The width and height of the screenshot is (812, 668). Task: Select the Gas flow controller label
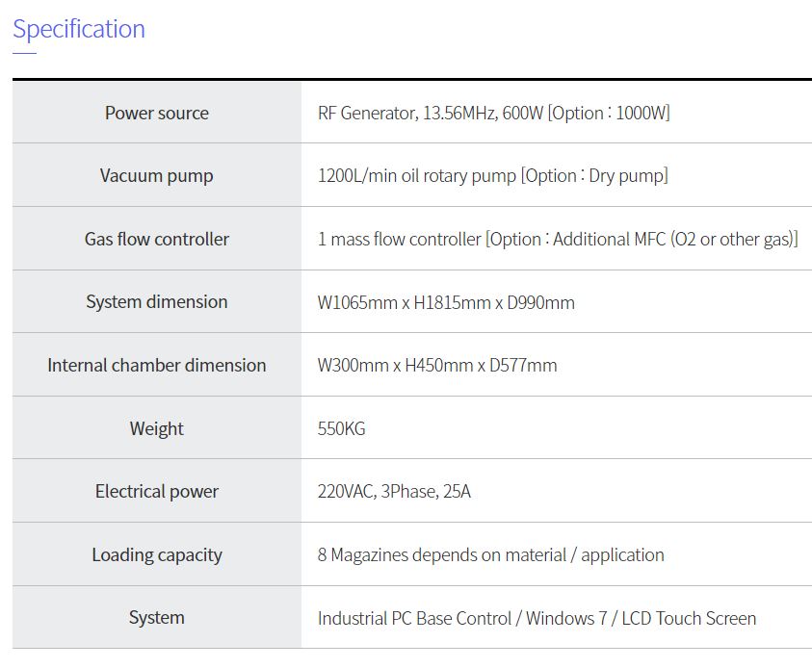pos(156,239)
